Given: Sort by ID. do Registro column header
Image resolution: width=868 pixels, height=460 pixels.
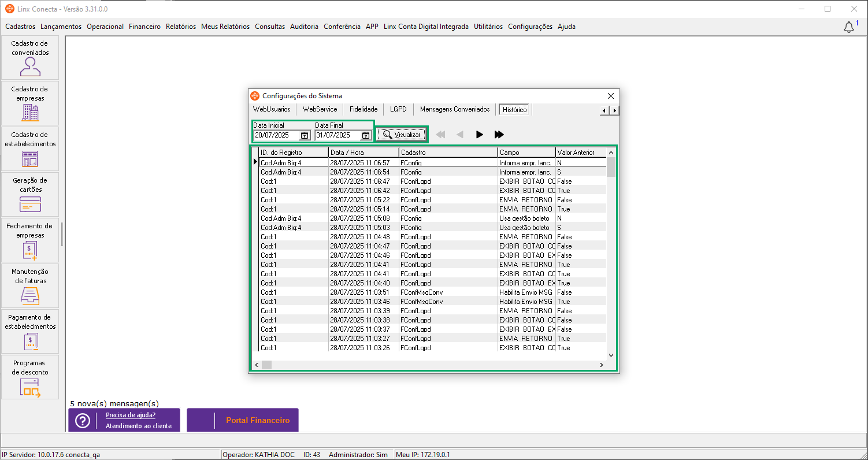Looking at the screenshot, I should pos(294,153).
